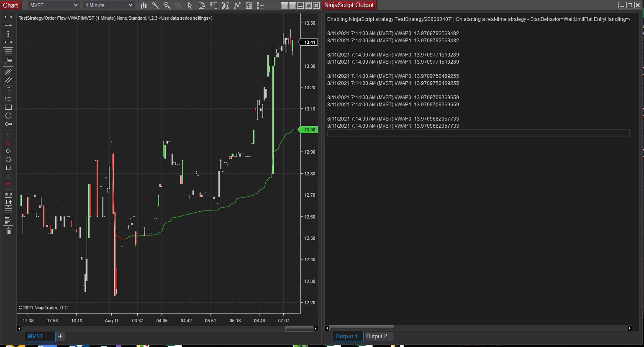Open the Indicators dialog icon
Screen dimensions: 644x347
(x=237, y=5)
